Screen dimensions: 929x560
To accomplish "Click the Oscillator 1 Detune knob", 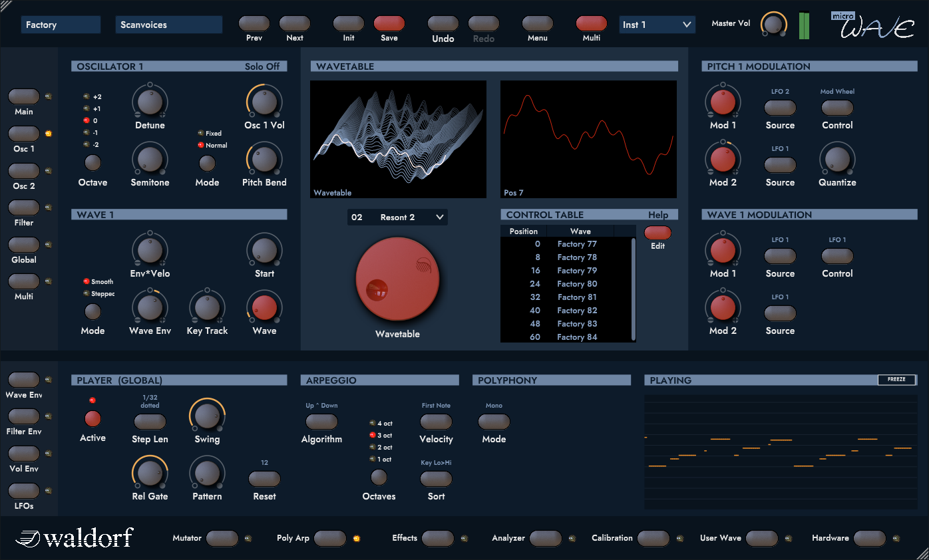I will pos(150,101).
